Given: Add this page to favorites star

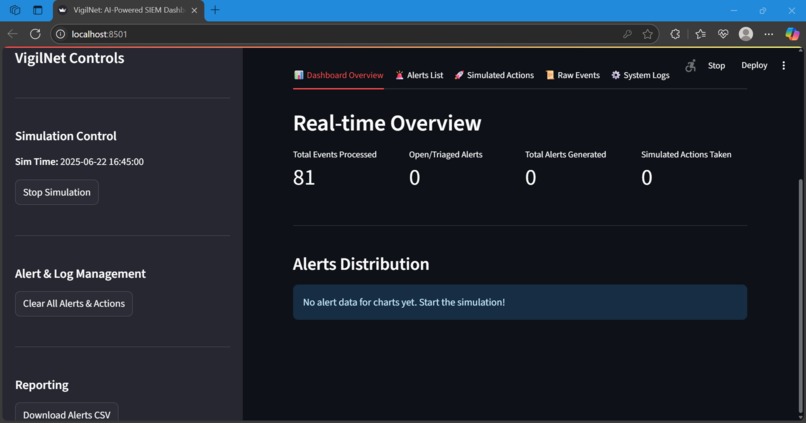Looking at the screenshot, I should (648, 34).
